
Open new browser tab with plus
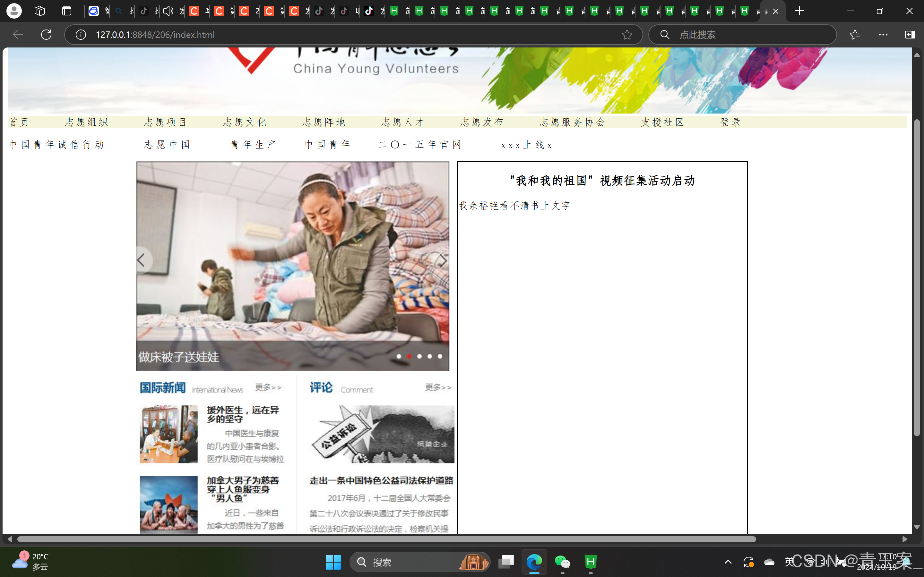coord(799,11)
